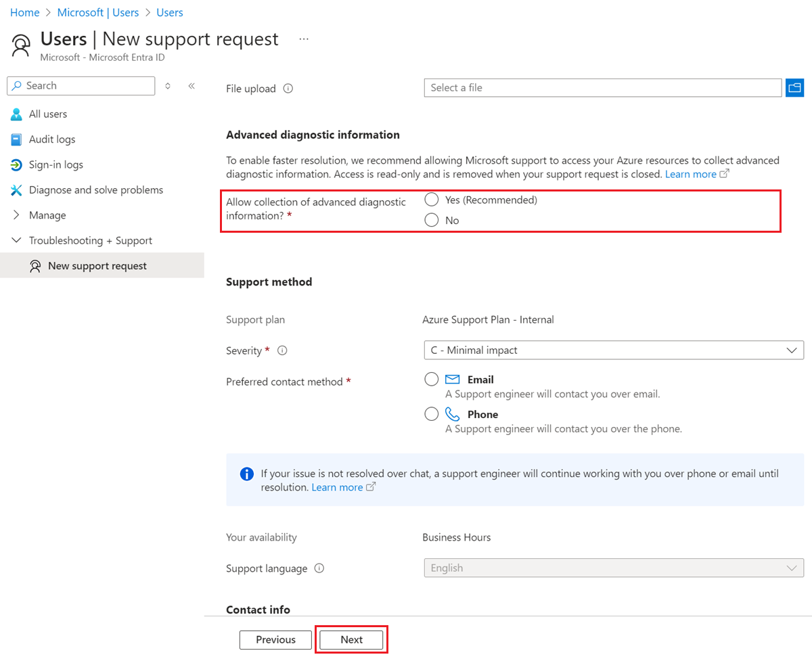The width and height of the screenshot is (812, 659).
Task: Click Diagnose and solve problems
Action: tap(96, 190)
